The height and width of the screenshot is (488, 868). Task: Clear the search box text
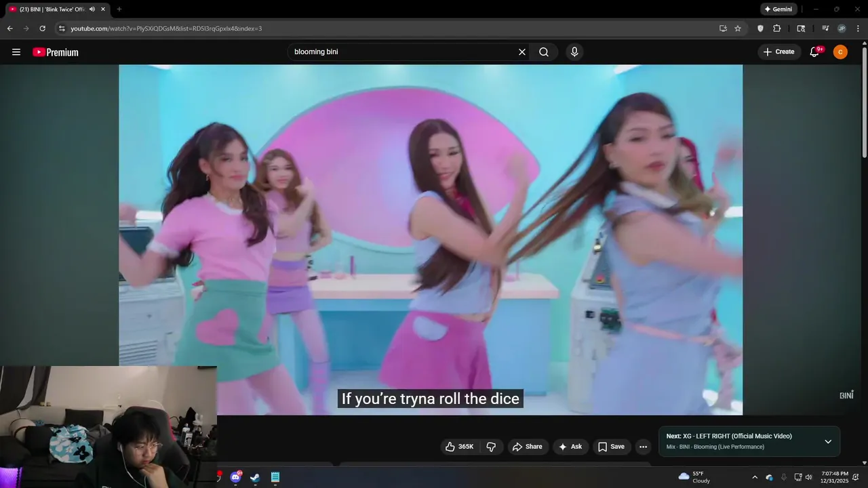click(522, 52)
